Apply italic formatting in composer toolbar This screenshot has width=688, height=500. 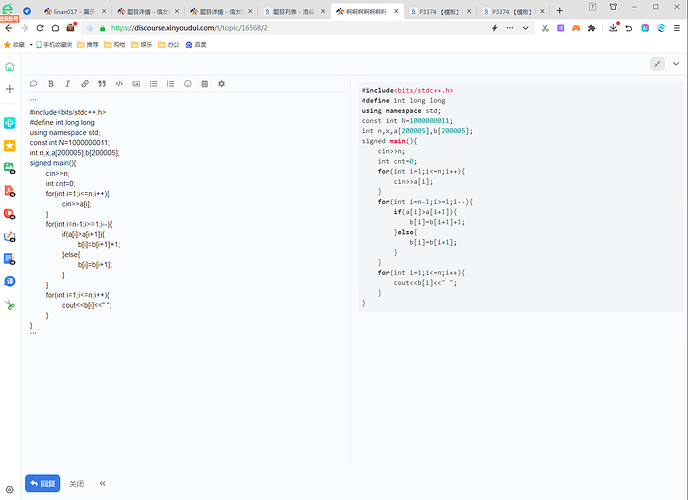click(68, 84)
